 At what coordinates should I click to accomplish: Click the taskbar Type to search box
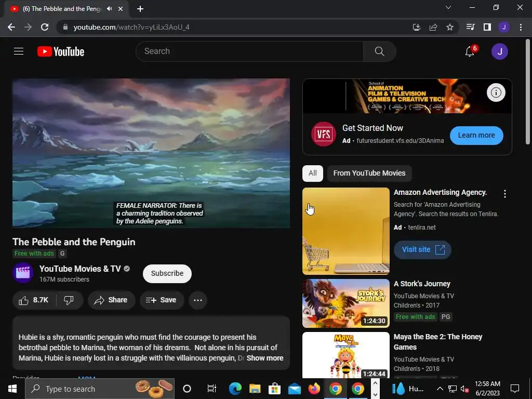(x=100, y=389)
